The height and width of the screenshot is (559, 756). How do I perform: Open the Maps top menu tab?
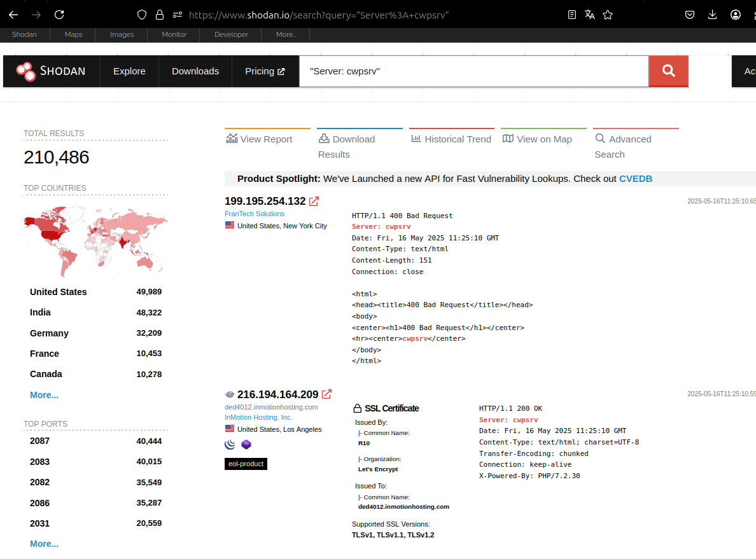pyautogui.click(x=73, y=35)
